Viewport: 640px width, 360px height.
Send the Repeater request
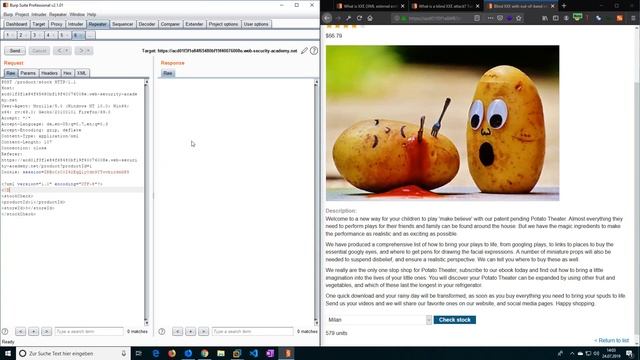coord(15,51)
